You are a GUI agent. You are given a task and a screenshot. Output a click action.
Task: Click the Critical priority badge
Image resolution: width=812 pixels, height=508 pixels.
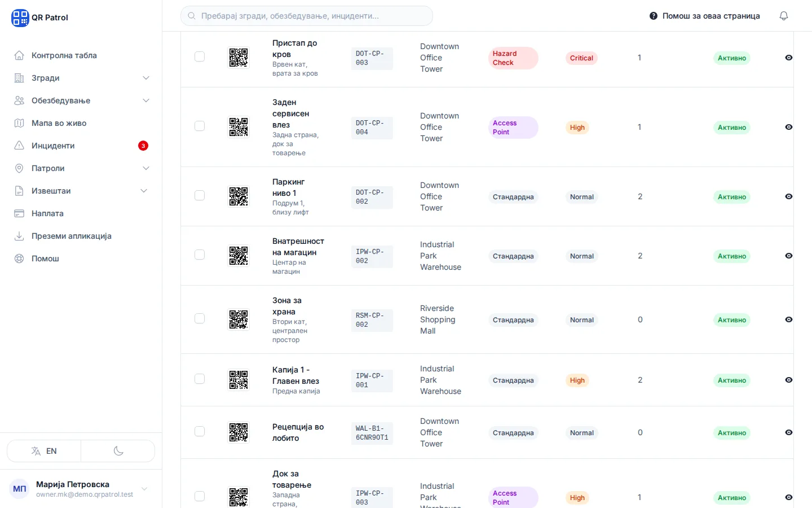pyautogui.click(x=581, y=58)
